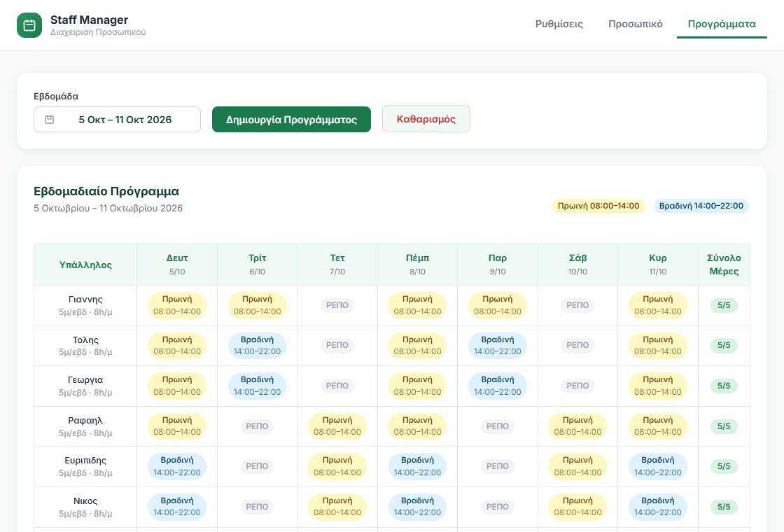Click the Υπάλληλος column header
The height and width of the screenshot is (532, 784).
click(85, 265)
